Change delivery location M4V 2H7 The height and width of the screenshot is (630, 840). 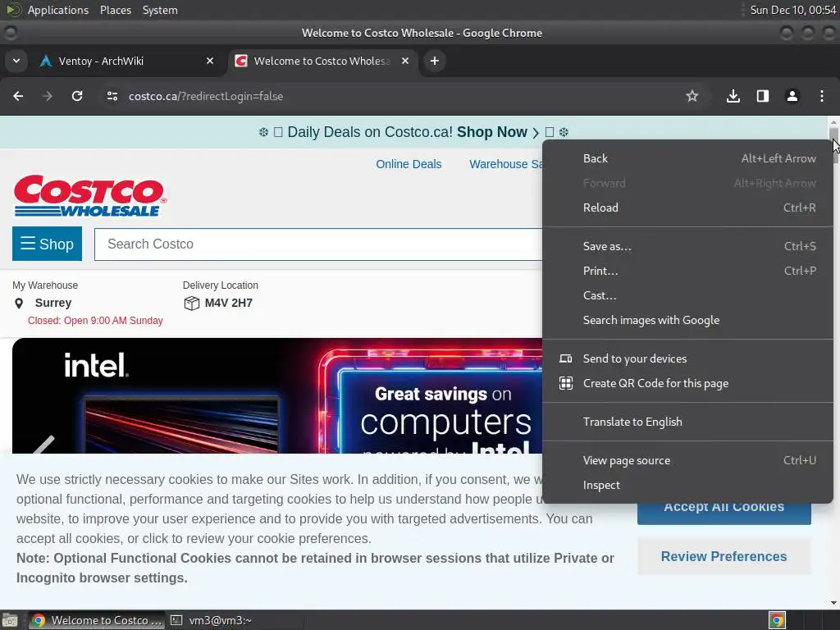pyautogui.click(x=228, y=303)
